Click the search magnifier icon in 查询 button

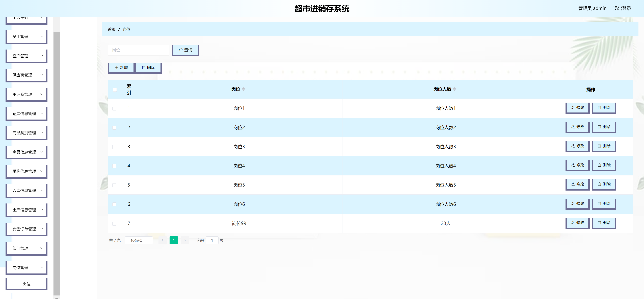tap(181, 50)
